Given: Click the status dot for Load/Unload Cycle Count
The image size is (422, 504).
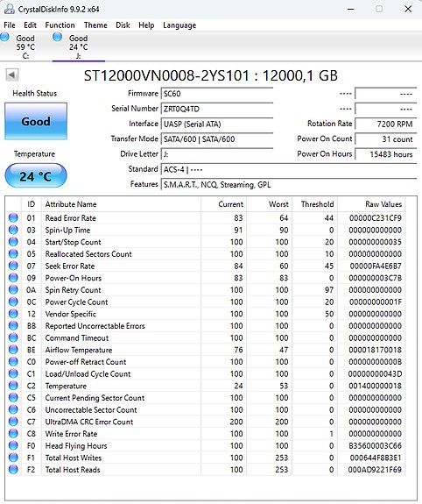Looking at the screenshot, I should (x=13, y=373).
